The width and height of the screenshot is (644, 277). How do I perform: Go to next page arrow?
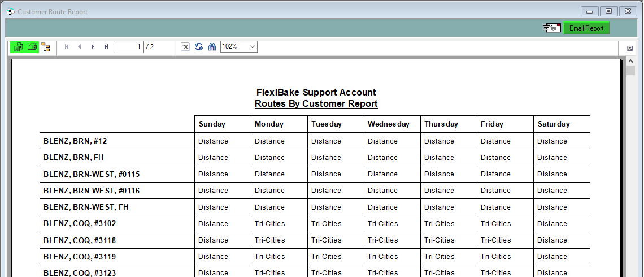click(x=93, y=47)
